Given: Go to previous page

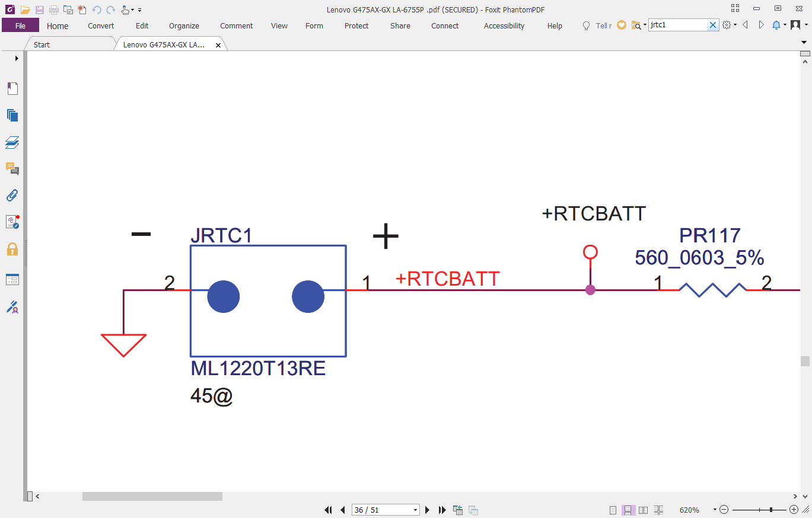Looking at the screenshot, I should tap(342, 510).
